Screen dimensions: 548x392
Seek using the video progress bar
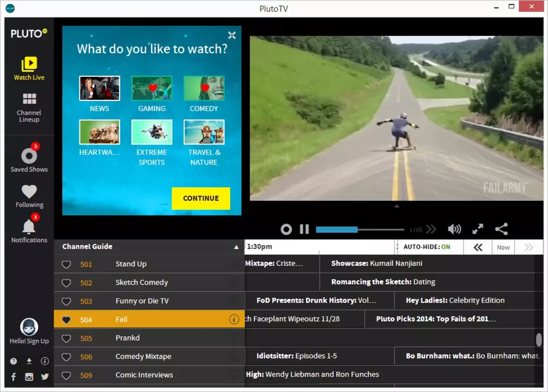[x=360, y=229]
